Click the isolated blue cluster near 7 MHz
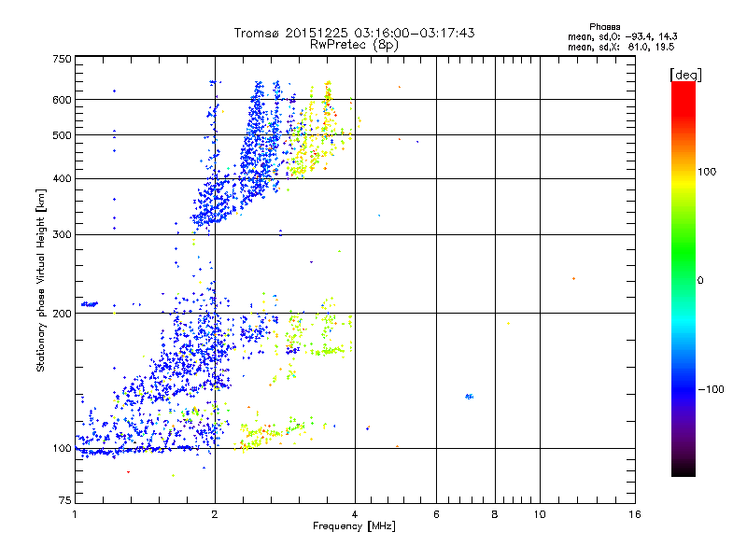This screenshot has height=560, width=747. [x=470, y=396]
